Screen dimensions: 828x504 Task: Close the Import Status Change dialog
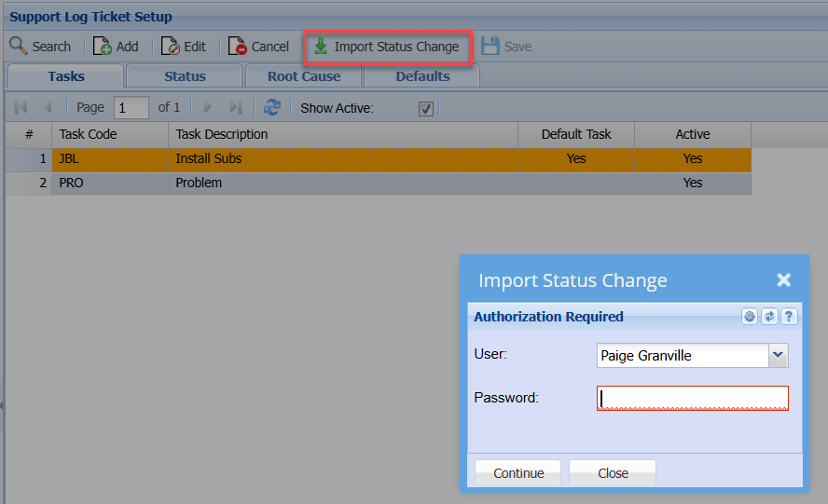click(x=783, y=279)
